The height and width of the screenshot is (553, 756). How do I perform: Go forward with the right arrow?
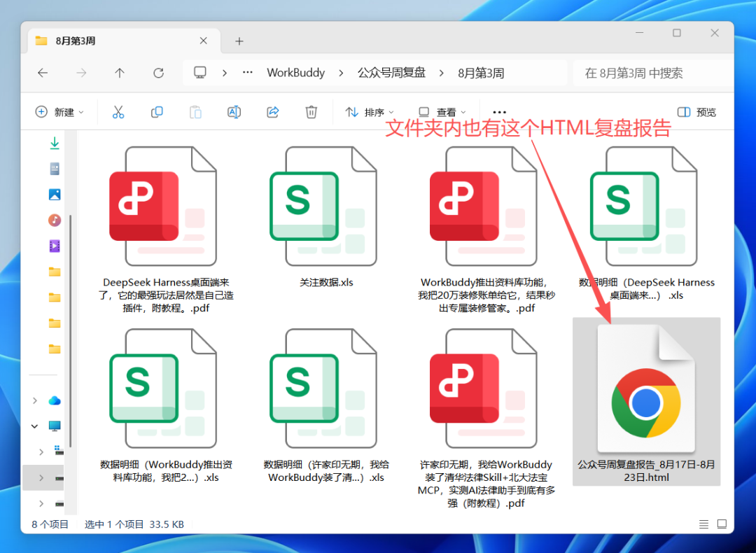point(81,73)
